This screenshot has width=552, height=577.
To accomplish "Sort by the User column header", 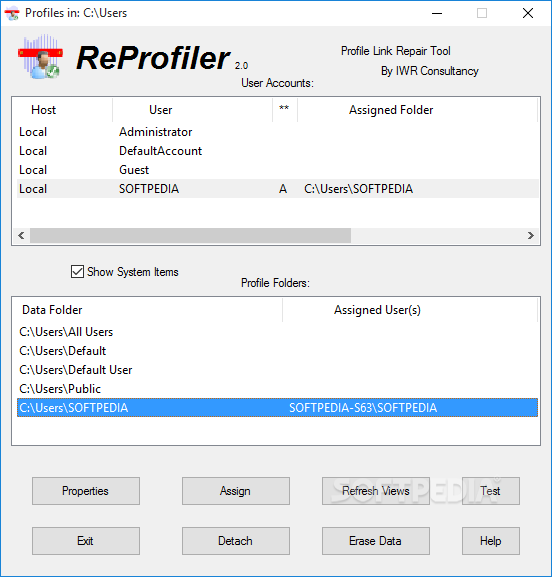I will click(192, 110).
